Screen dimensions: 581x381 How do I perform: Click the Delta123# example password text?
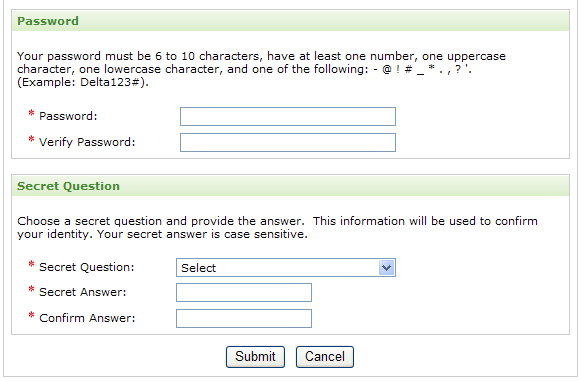pyautogui.click(x=111, y=82)
